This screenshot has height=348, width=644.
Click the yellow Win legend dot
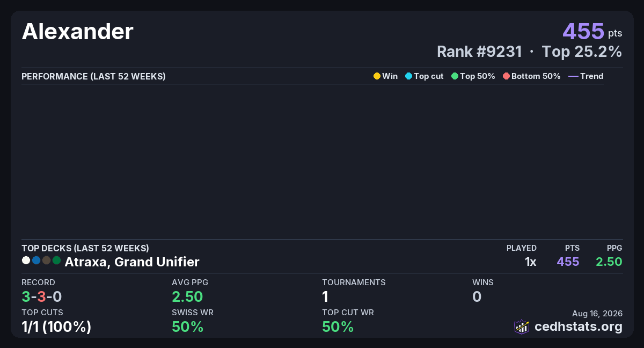coord(377,76)
